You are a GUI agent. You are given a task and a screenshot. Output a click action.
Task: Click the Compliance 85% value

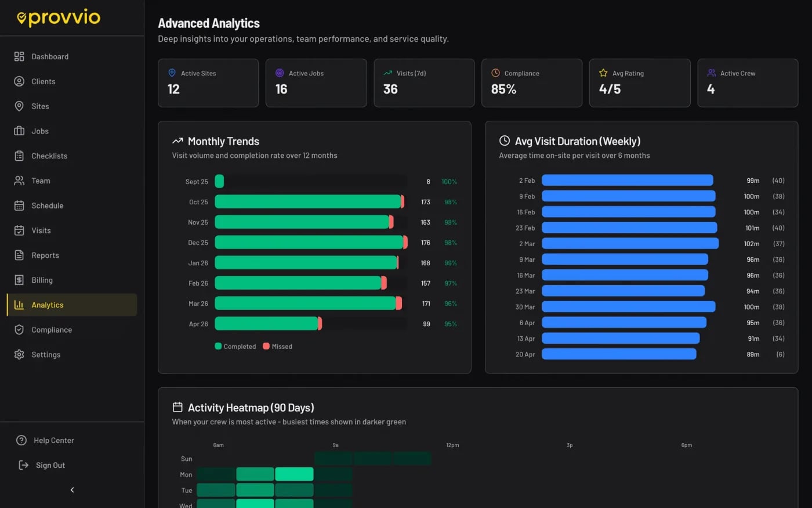coord(503,89)
